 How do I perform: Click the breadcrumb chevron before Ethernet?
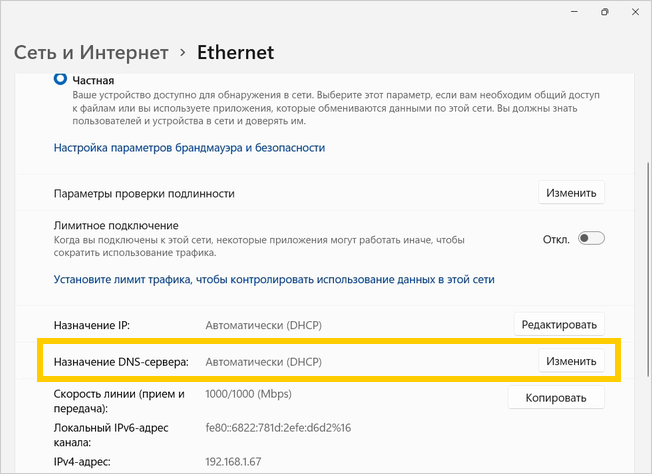(x=182, y=52)
